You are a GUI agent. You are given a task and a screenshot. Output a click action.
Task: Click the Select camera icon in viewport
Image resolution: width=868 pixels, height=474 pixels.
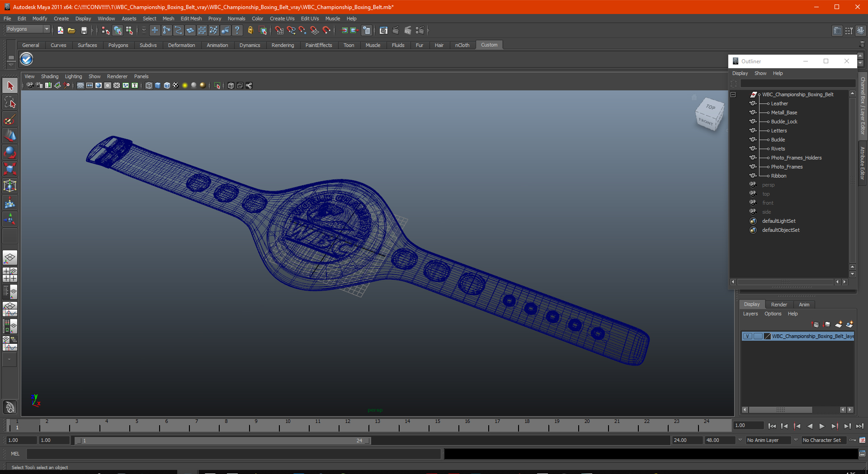(30, 85)
